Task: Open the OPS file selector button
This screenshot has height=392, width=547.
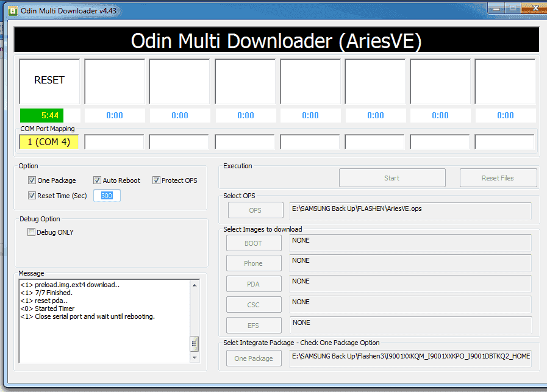Action: point(256,210)
